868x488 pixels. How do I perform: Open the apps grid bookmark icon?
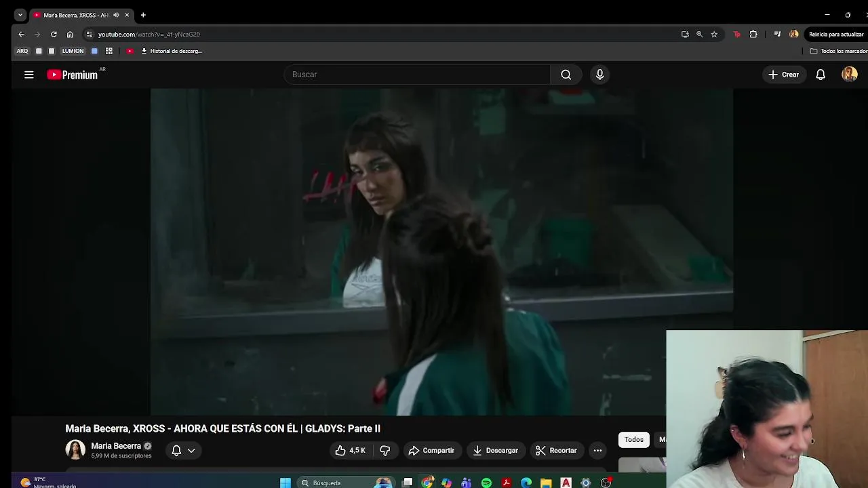(108, 51)
